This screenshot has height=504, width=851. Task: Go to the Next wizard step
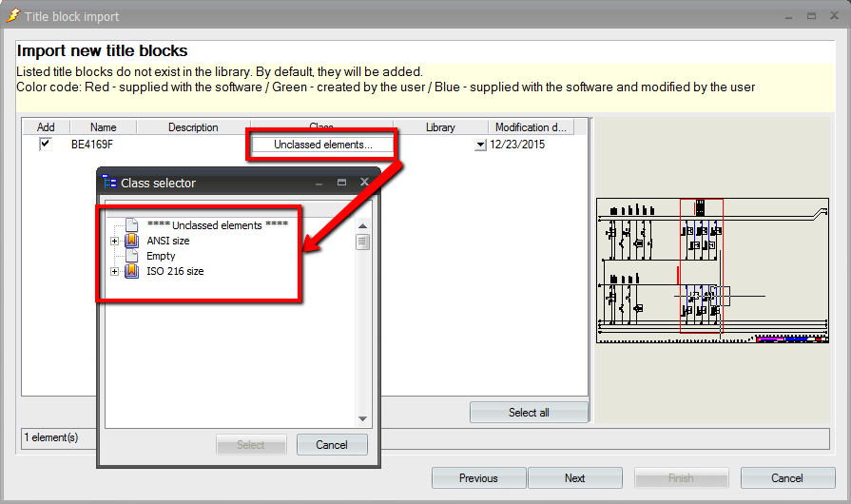574,478
